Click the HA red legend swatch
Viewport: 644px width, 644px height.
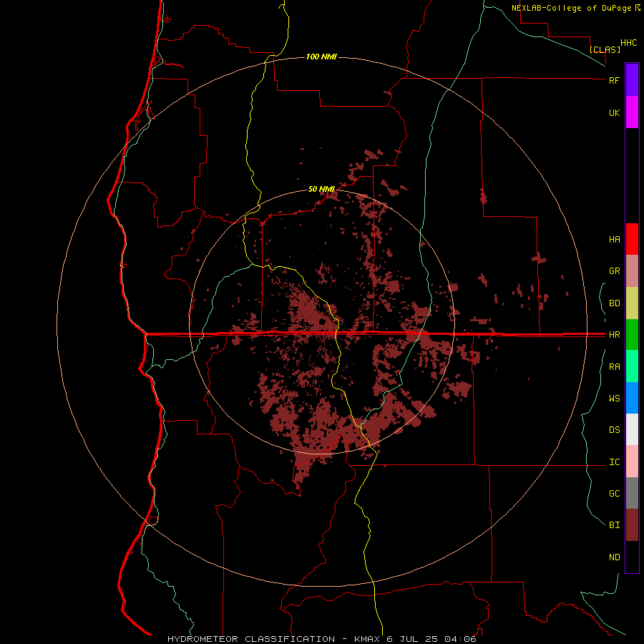(632, 239)
